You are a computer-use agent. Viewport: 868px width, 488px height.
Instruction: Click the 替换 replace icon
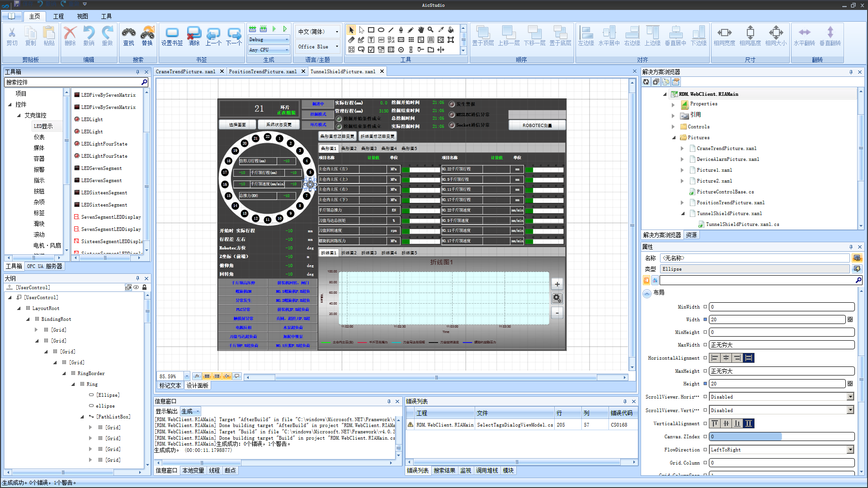[x=147, y=33]
